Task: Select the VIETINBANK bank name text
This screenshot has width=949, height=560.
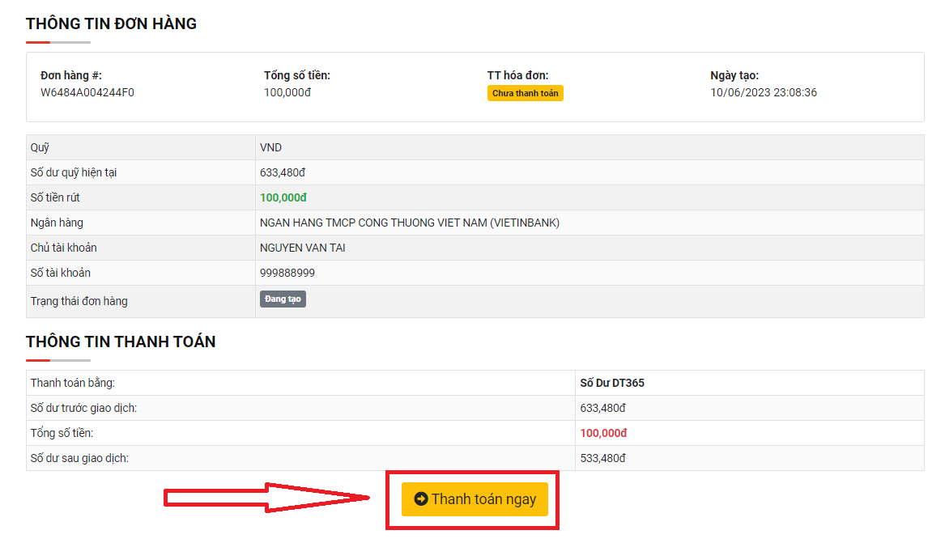Action: coord(410,223)
